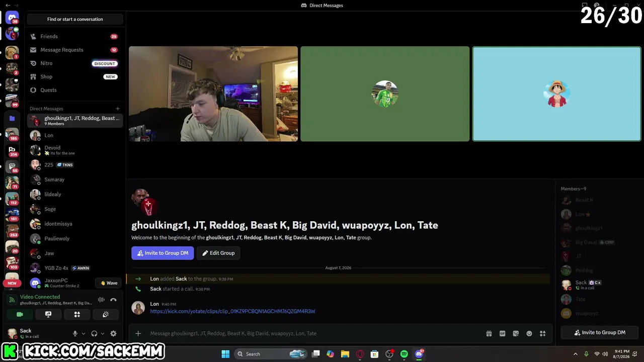Open the kick.com clip link
This screenshot has width=644, height=362.
[232, 311]
